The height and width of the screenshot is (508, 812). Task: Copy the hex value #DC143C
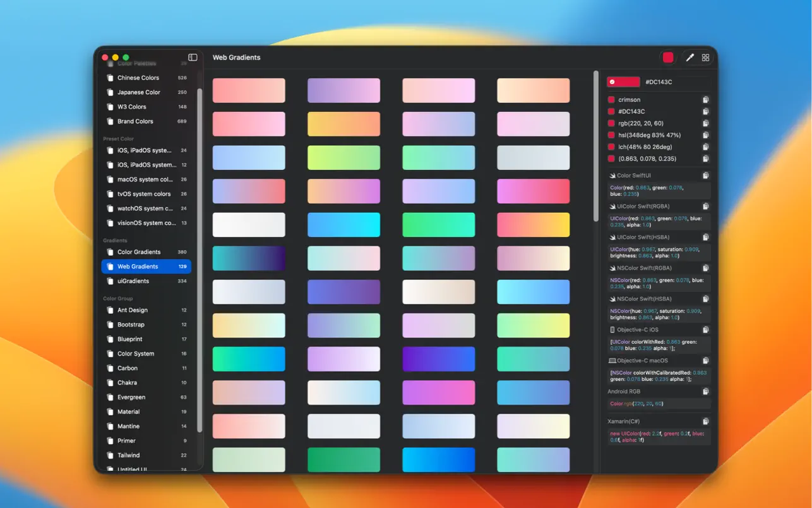(x=705, y=111)
